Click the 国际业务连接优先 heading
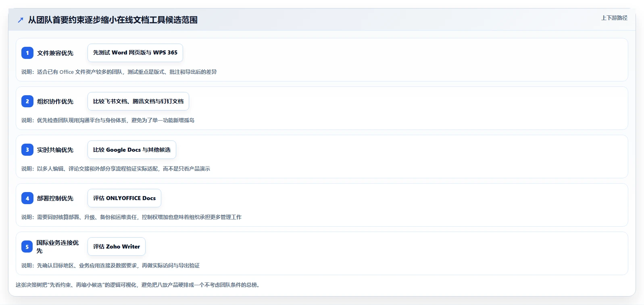This screenshot has height=305, width=644. [58, 247]
